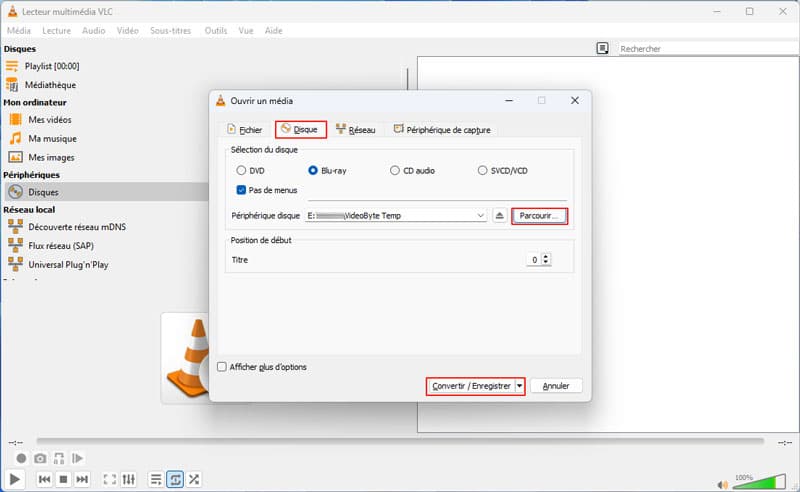This screenshot has height=492, width=800.
Task: Toggle loop mode button
Action: [x=175, y=479]
